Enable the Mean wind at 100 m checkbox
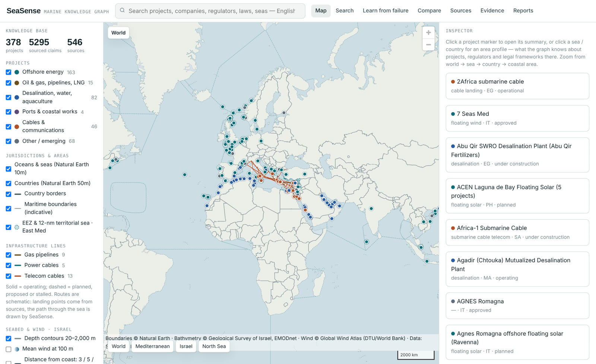Screen dimensions: 596x364 click(x=9, y=349)
